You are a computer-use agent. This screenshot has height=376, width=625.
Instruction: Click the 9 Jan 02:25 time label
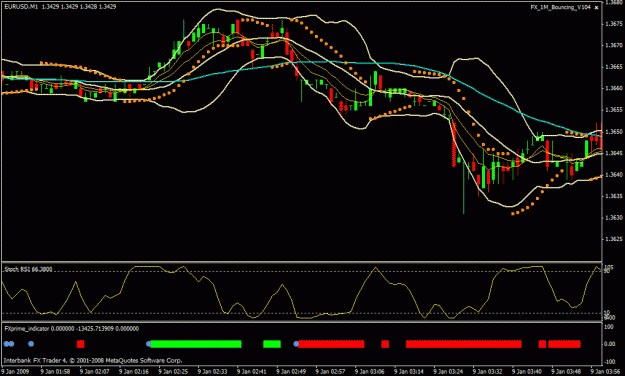(x=173, y=372)
